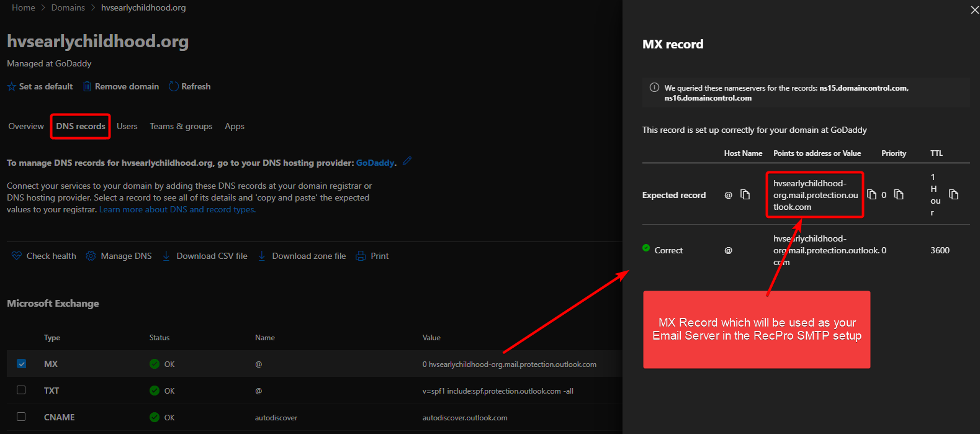Click green OK status icon in MX row

(x=155, y=364)
